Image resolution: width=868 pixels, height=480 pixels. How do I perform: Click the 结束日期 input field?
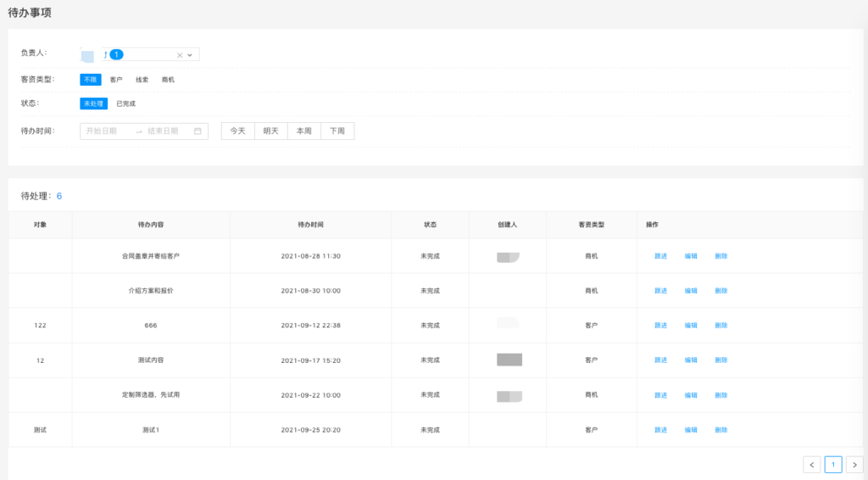coord(164,131)
